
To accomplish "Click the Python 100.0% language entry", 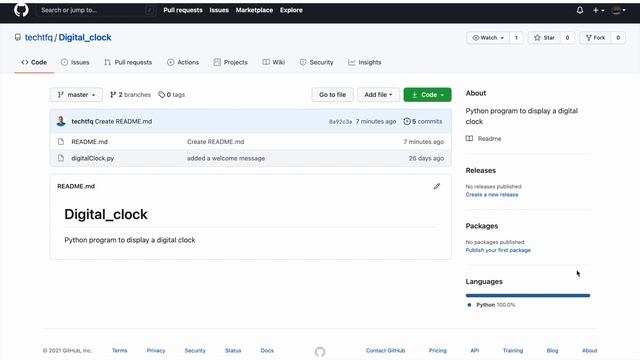I will [x=491, y=305].
